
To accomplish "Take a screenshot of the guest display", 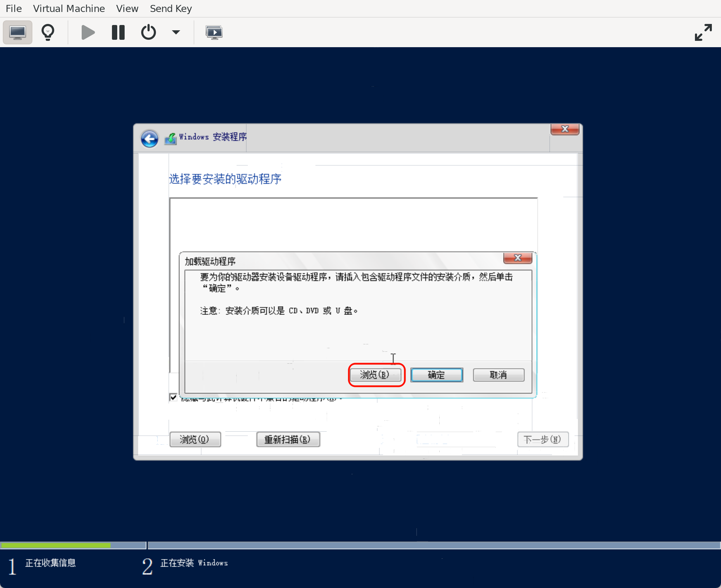I will (214, 32).
